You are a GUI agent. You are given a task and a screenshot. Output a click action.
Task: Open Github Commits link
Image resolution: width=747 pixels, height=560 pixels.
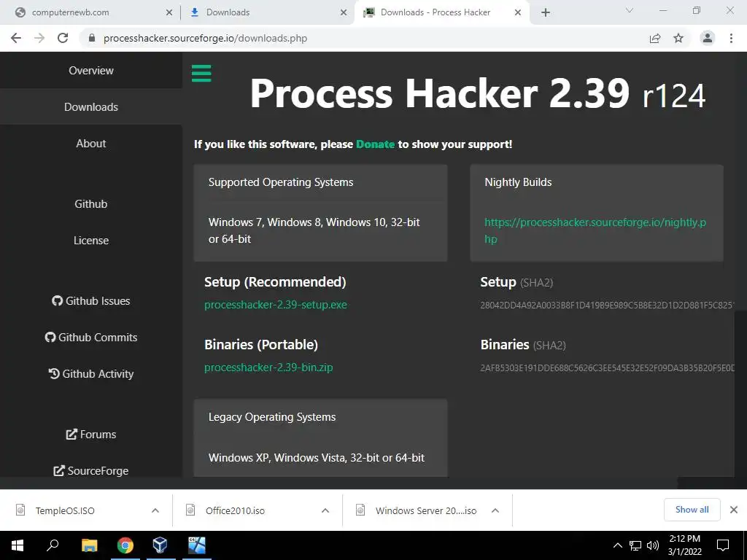(91, 337)
